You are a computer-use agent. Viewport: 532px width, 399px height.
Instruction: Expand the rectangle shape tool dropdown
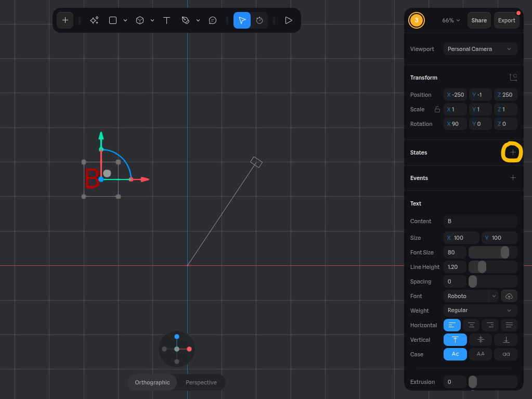pos(125,20)
